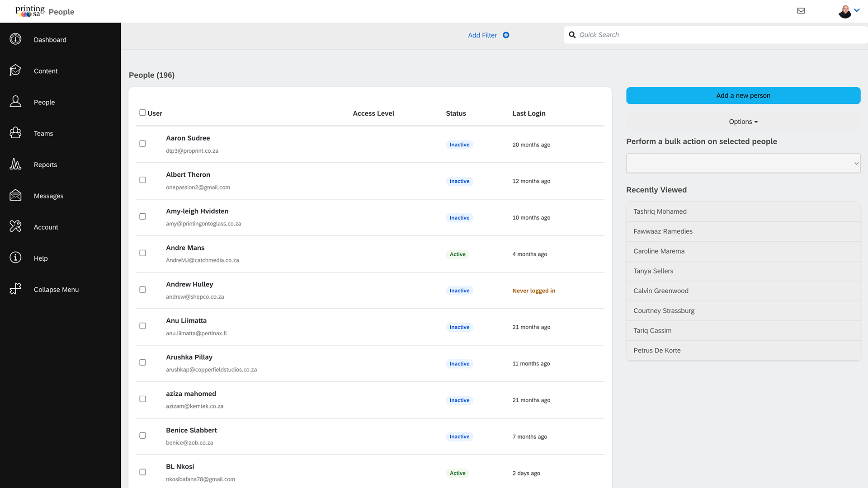Screen dimensions: 868x488
Task: Expand the user profile chevron menu
Action: [x=857, y=10]
